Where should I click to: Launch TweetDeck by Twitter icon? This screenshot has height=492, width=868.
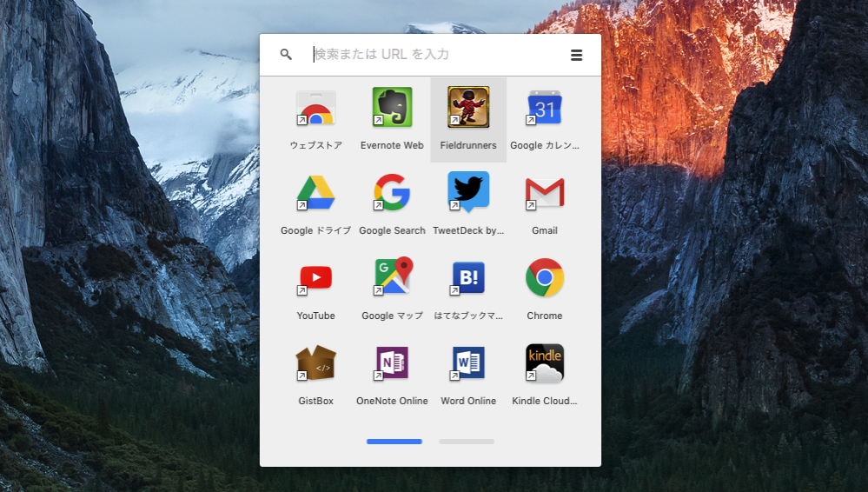[468, 193]
